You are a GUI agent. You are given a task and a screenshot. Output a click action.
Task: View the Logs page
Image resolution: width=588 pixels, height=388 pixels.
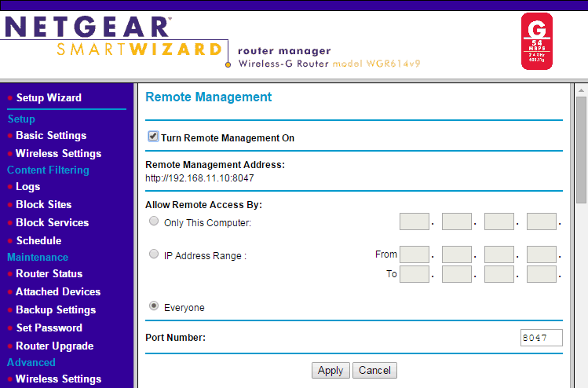(27, 186)
